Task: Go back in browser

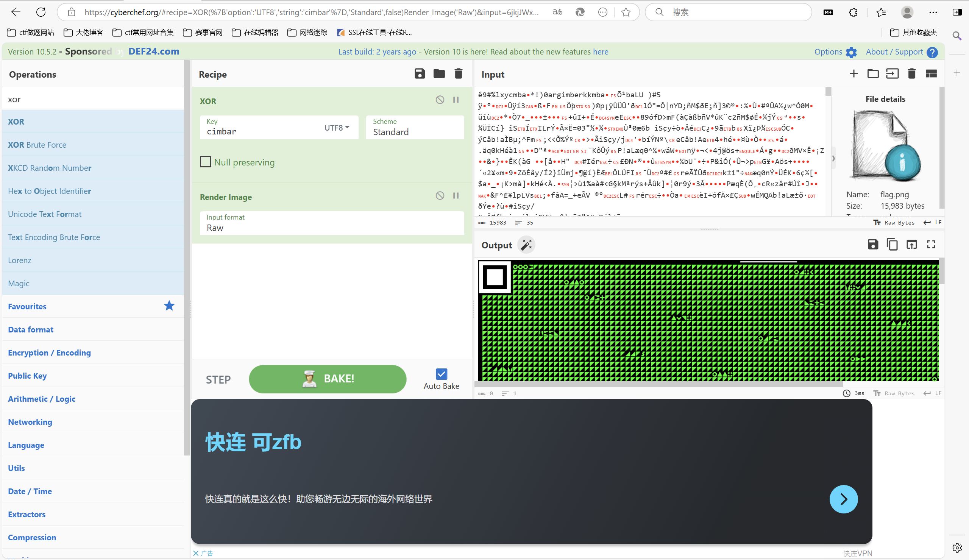Action: (x=16, y=12)
